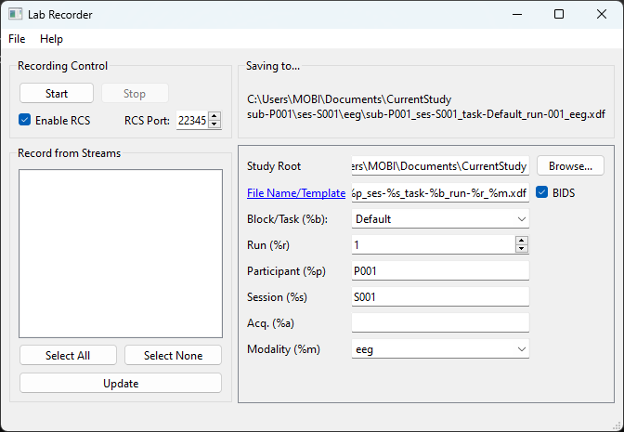Click the Run value field
Image resolution: width=624 pixels, height=432 pixels.
pos(433,245)
